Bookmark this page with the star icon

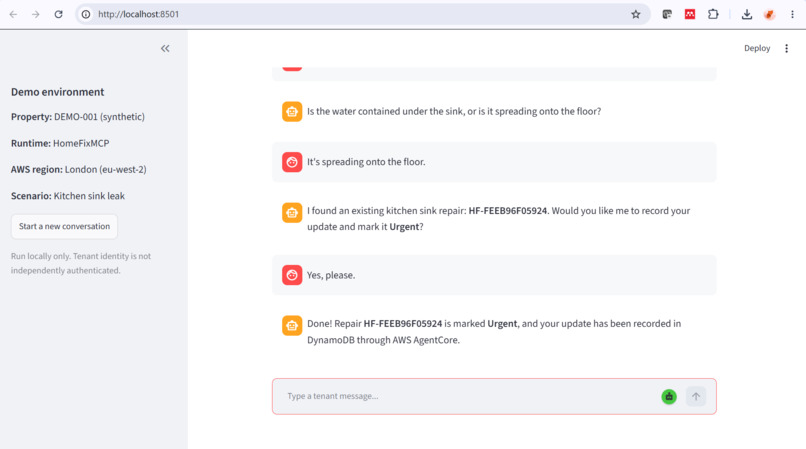636,14
